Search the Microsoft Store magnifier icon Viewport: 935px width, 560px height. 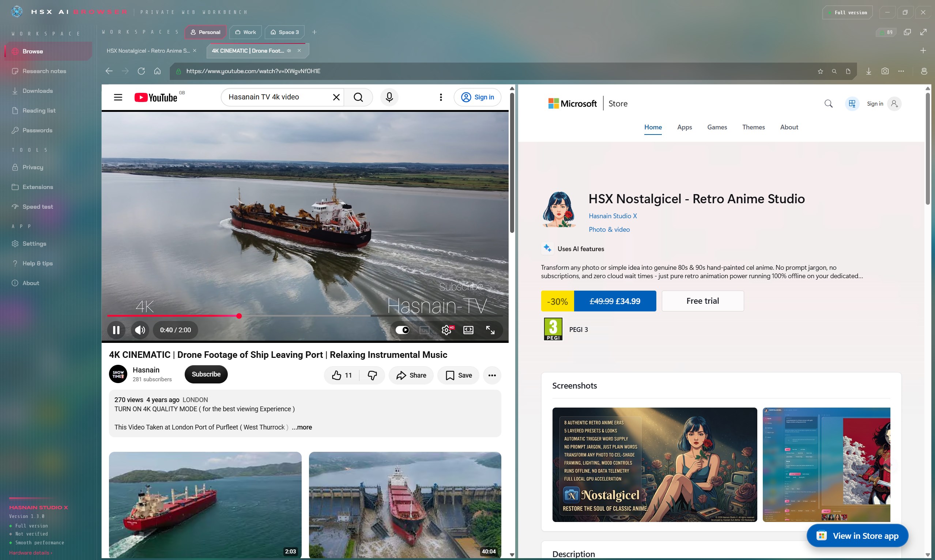(x=828, y=103)
